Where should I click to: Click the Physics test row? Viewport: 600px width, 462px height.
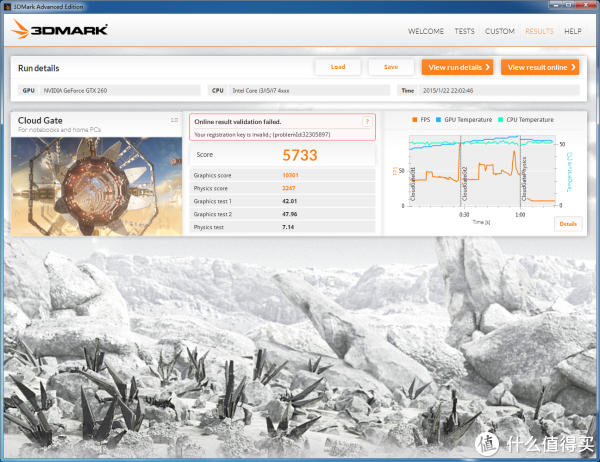pyautogui.click(x=282, y=227)
